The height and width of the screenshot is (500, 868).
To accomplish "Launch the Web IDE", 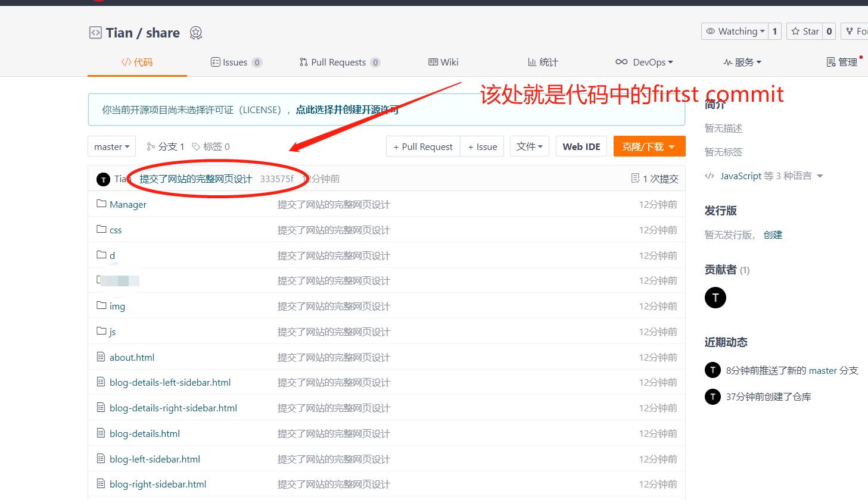I will tap(581, 146).
